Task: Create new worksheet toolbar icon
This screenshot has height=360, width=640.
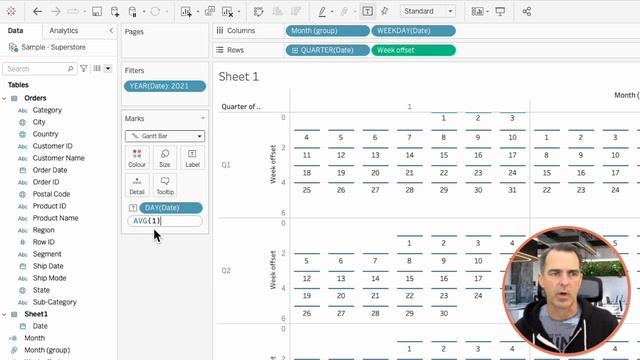Action: click(x=186, y=11)
